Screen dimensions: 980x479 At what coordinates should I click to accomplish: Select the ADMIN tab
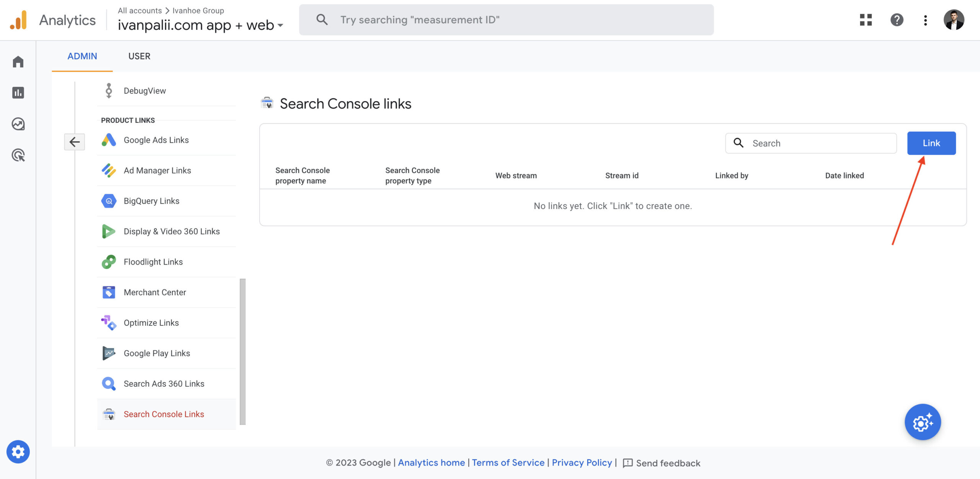(x=82, y=56)
